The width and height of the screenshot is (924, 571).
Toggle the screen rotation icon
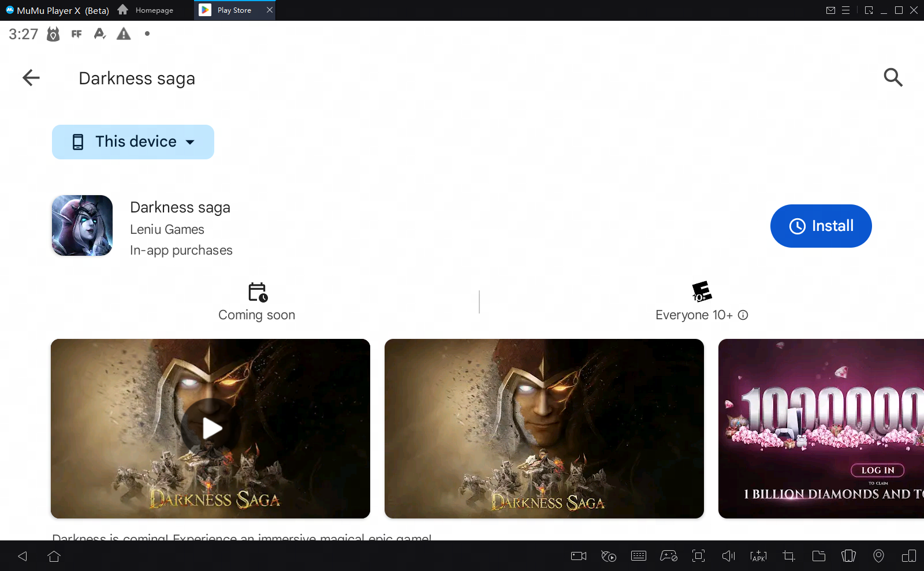pos(908,556)
